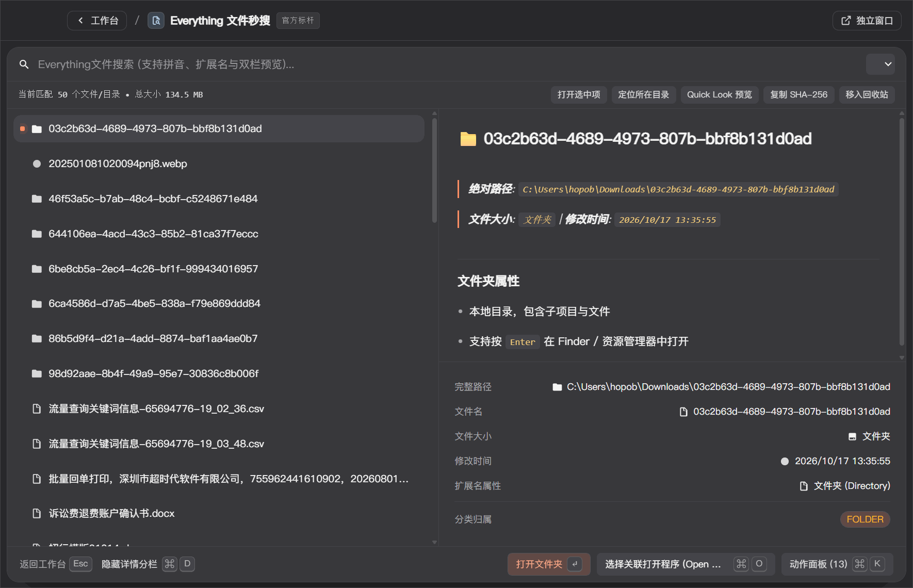The height and width of the screenshot is (588, 913).
Task: Click the magnifier search icon
Action: click(x=24, y=64)
